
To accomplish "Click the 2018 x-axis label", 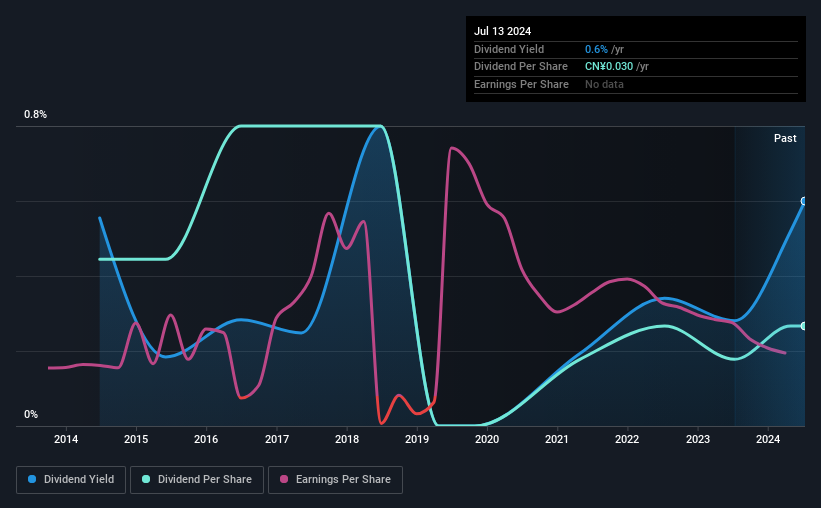I will coord(347,439).
